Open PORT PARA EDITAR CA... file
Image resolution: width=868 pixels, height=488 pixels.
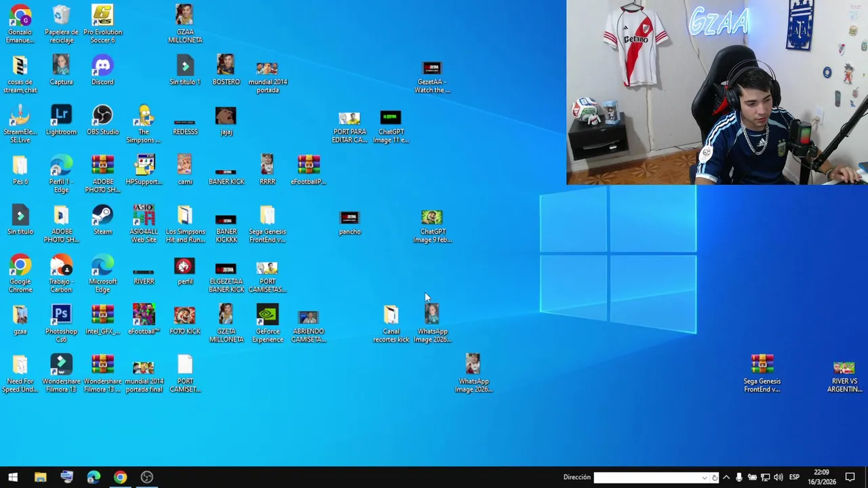(349, 127)
